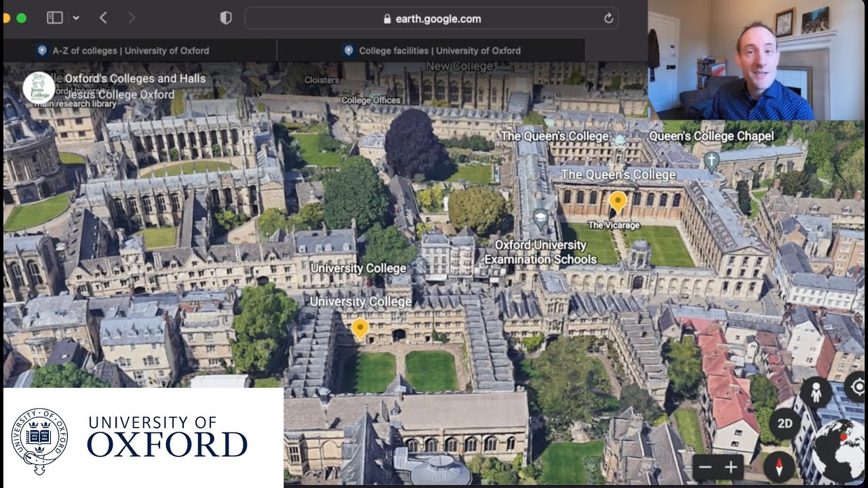Switch to College facilities tab
868x488 pixels.
tap(431, 50)
